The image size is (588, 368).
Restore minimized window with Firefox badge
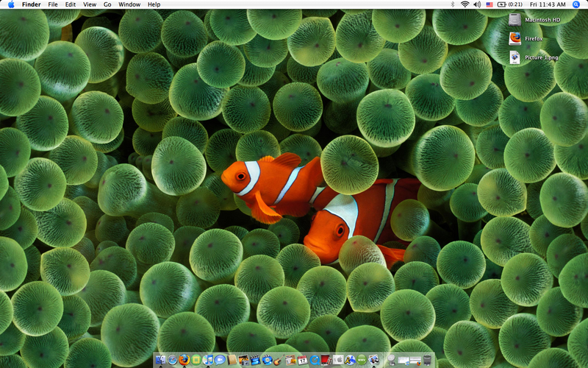point(415,361)
